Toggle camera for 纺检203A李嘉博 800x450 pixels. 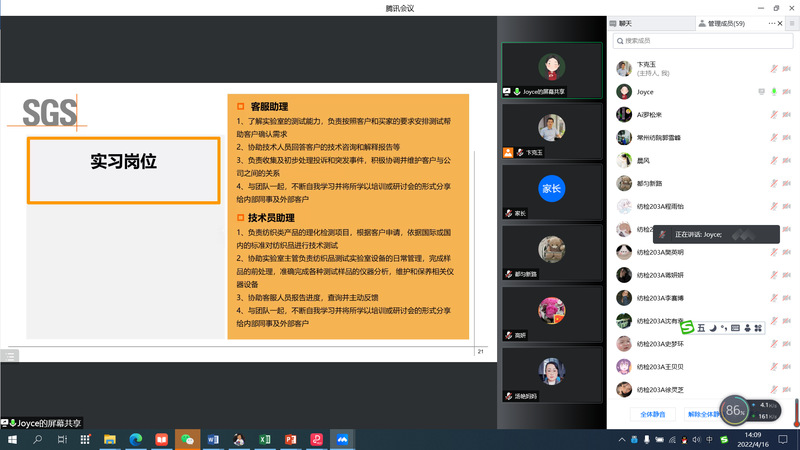[787, 298]
